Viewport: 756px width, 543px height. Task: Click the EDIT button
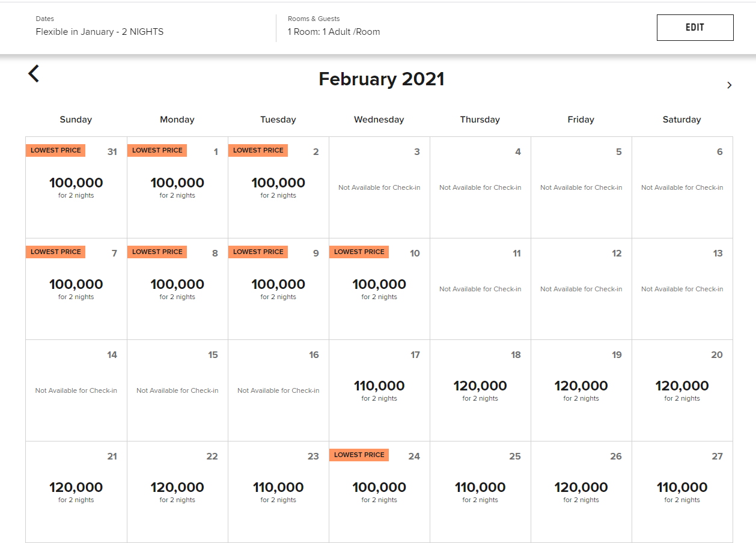click(x=695, y=28)
